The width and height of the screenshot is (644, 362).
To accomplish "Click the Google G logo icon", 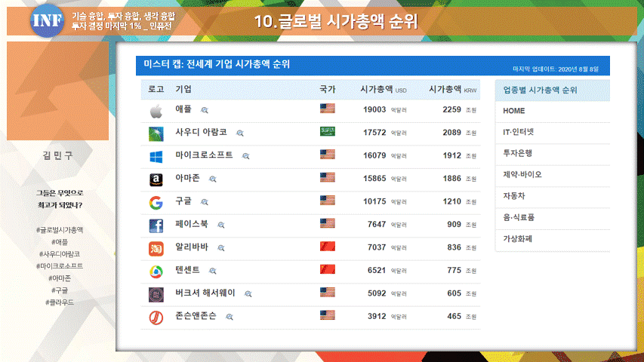I will [156, 203].
